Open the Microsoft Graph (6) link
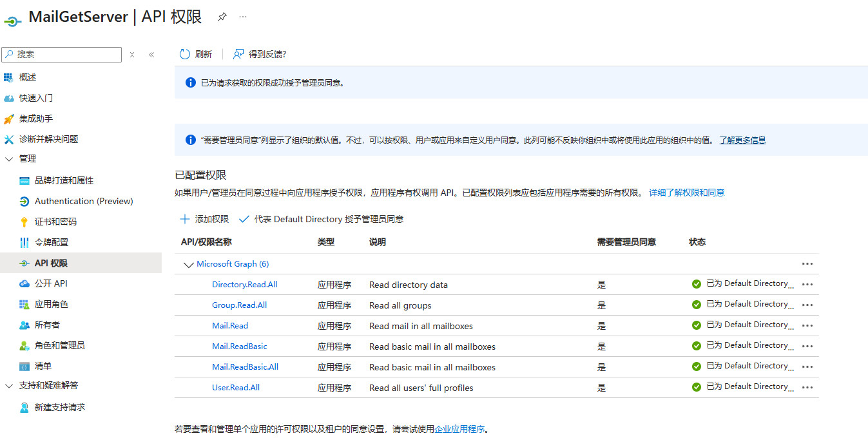 [233, 264]
